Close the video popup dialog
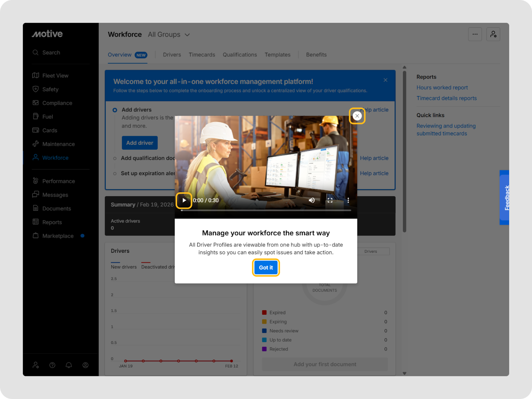Viewport: 532px width, 399px height. 357,116
